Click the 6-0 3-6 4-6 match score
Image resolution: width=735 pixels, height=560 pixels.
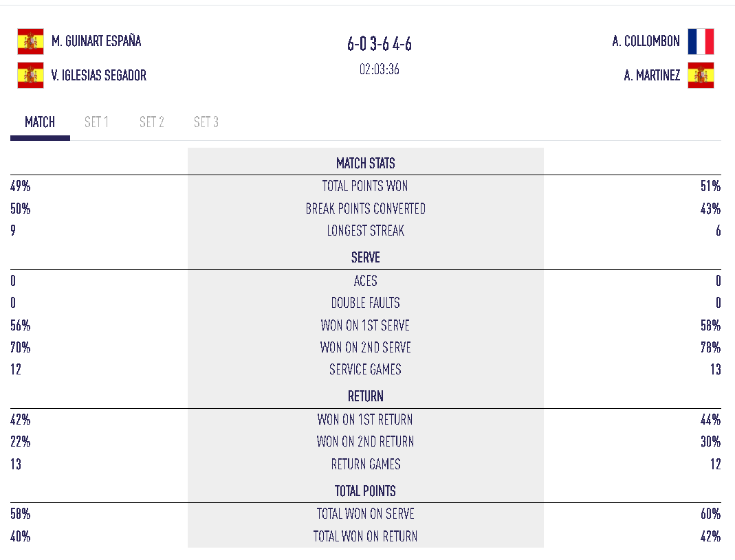point(380,45)
